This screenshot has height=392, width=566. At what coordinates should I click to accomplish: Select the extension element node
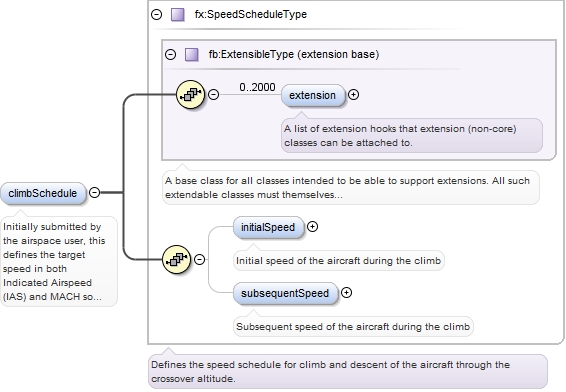313,95
